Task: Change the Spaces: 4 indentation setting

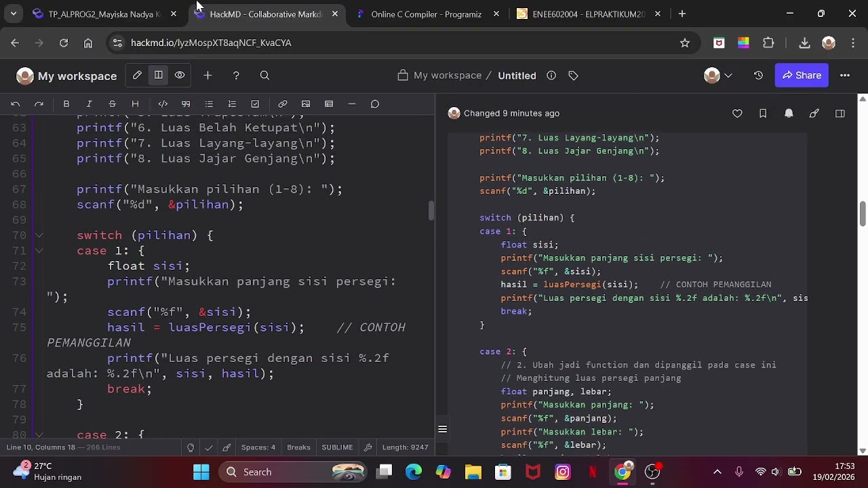Action: [258, 447]
